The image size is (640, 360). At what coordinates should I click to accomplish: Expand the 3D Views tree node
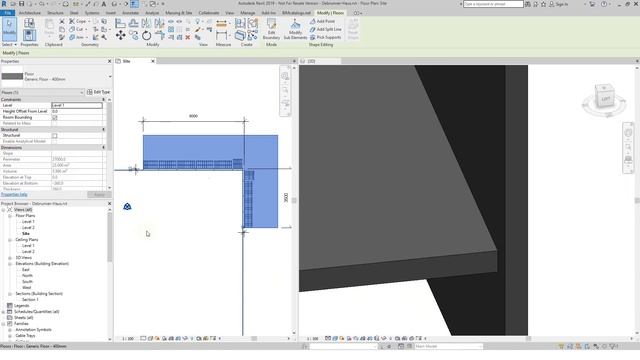(10, 258)
